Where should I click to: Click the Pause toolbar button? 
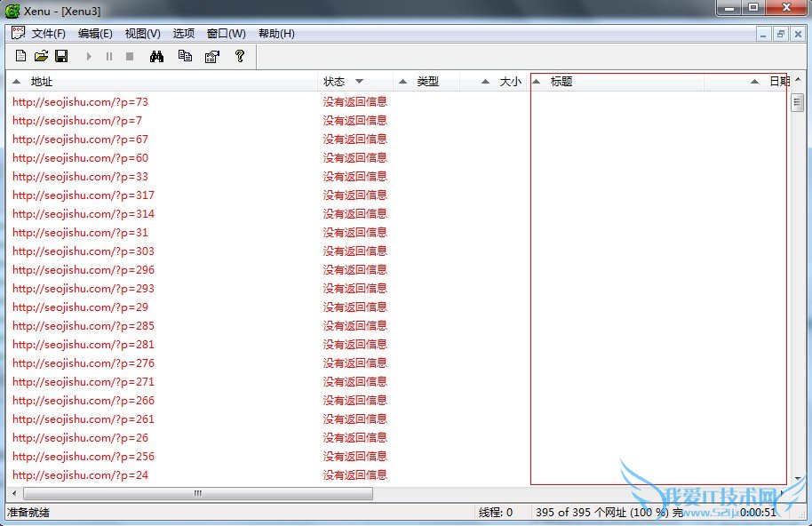coord(109,57)
